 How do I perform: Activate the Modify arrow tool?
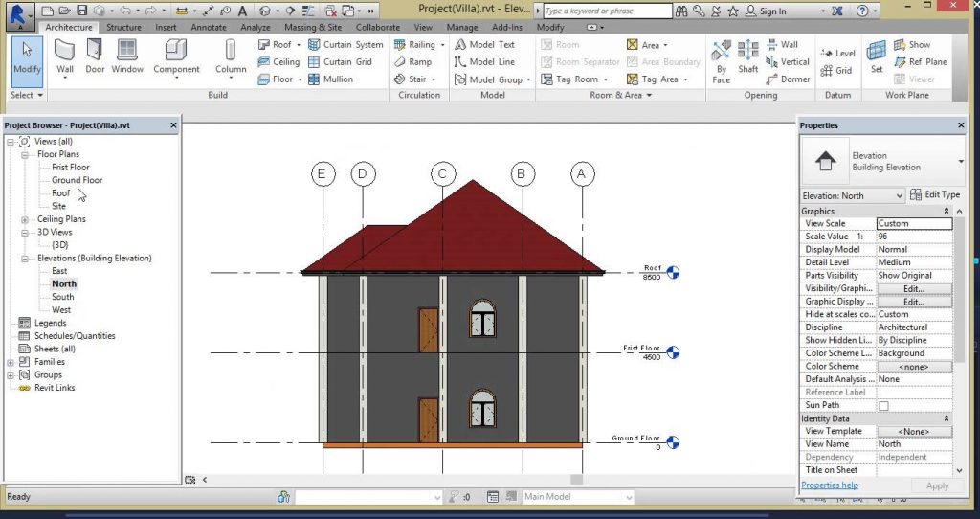(x=27, y=56)
